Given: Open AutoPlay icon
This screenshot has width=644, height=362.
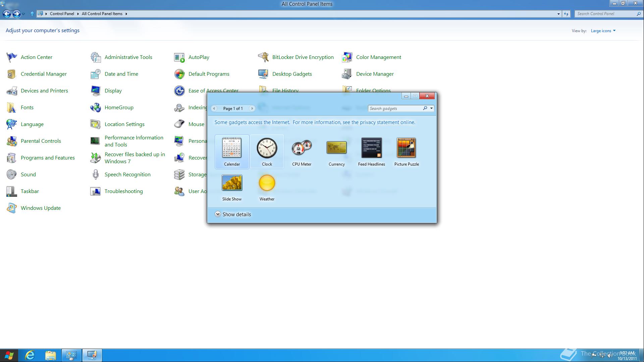Looking at the screenshot, I should click(x=179, y=57).
